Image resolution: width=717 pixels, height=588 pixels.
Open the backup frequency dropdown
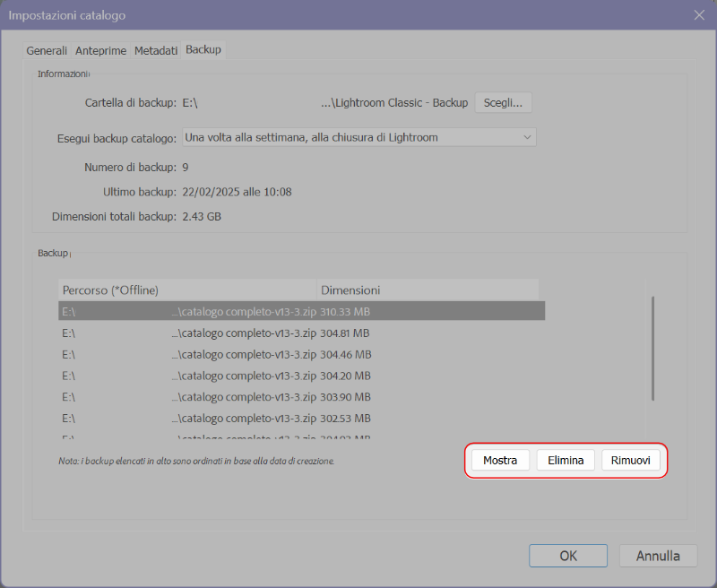[358, 136]
